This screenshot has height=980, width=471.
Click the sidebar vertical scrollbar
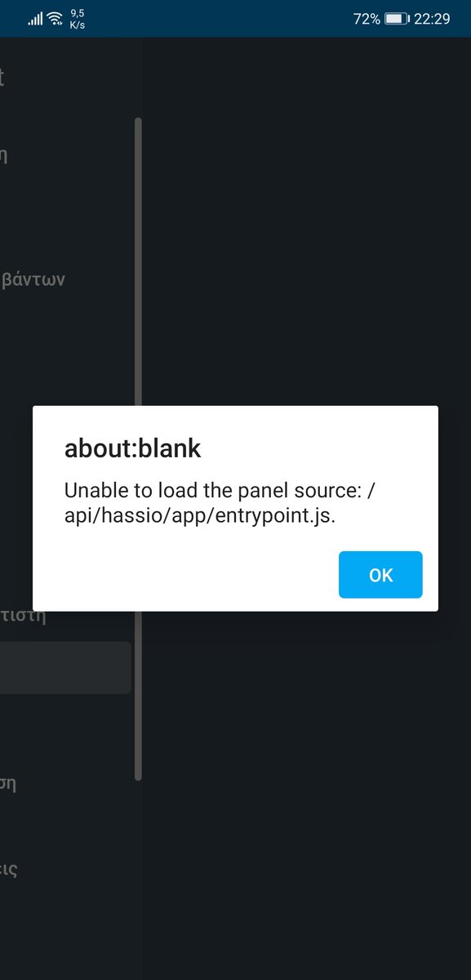pos(138,449)
